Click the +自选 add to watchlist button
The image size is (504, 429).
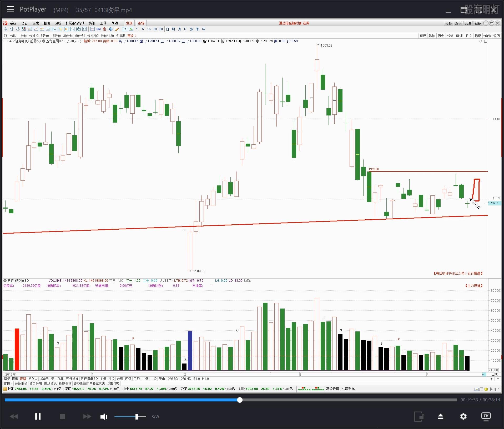[x=487, y=36]
